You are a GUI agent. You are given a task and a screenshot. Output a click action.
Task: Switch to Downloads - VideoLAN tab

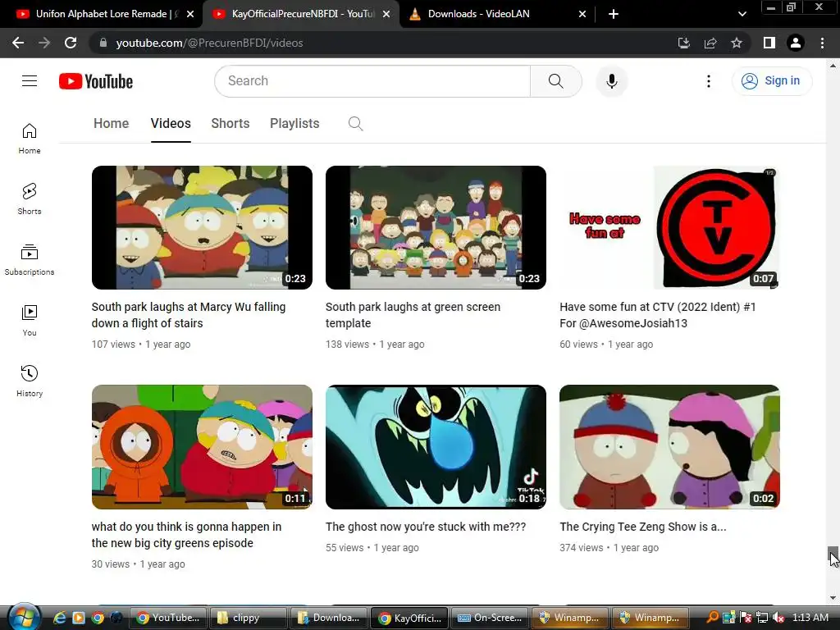pyautogui.click(x=478, y=14)
